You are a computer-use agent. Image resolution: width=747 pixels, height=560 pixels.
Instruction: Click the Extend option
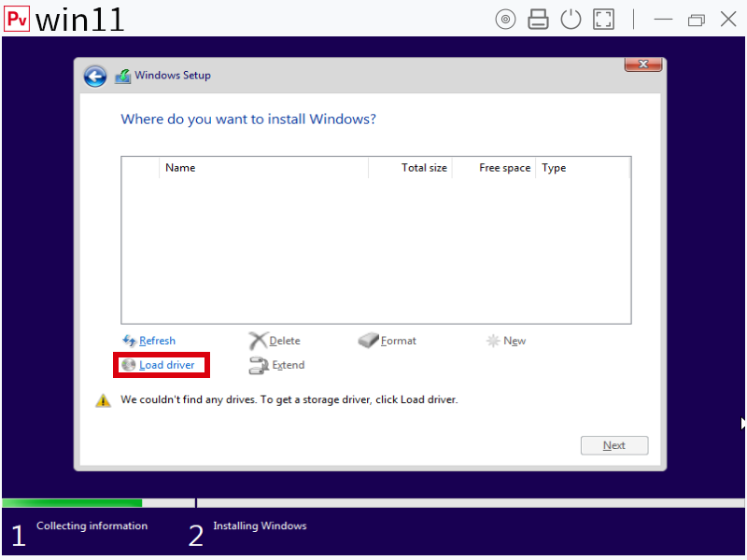289,365
